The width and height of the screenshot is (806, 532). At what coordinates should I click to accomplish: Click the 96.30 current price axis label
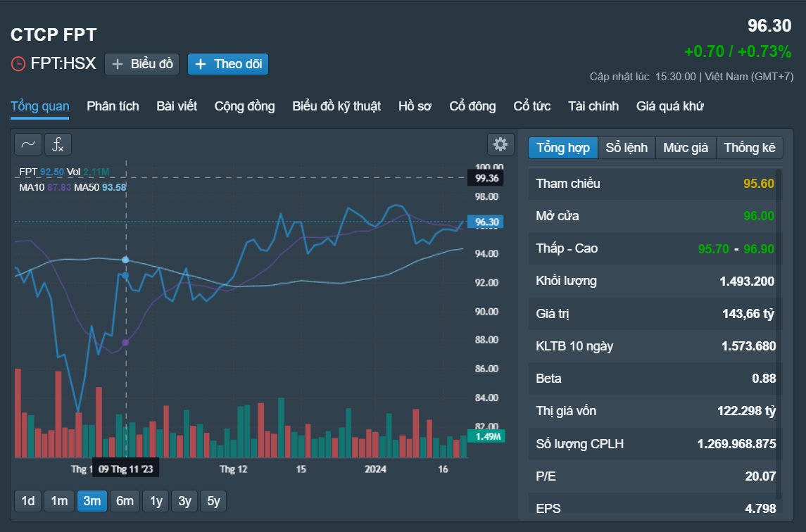pos(487,222)
